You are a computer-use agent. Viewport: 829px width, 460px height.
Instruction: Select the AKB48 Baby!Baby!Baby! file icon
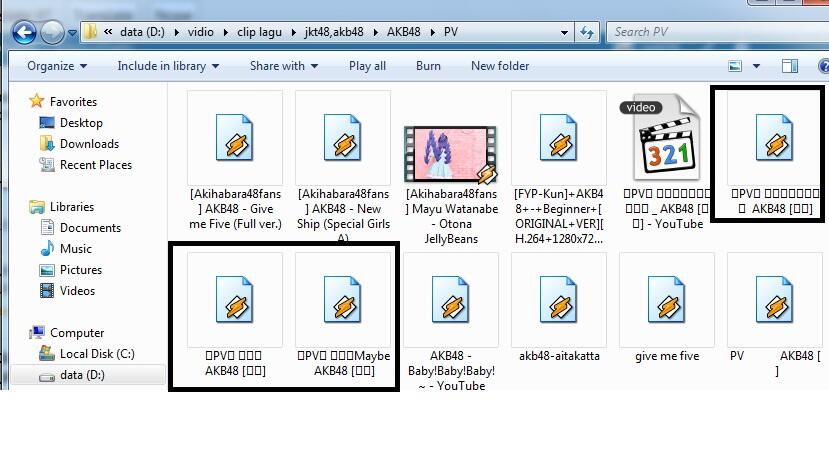point(450,300)
